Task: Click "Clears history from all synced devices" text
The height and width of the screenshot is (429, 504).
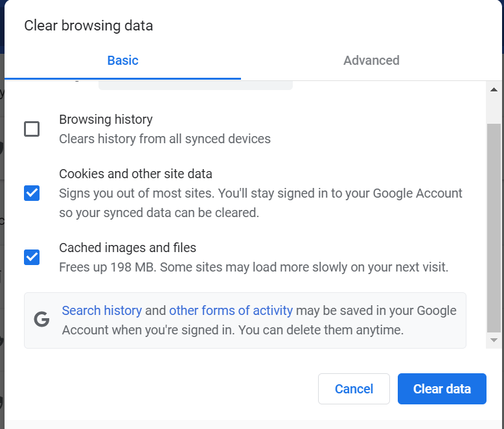Action: (x=165, y=139)
